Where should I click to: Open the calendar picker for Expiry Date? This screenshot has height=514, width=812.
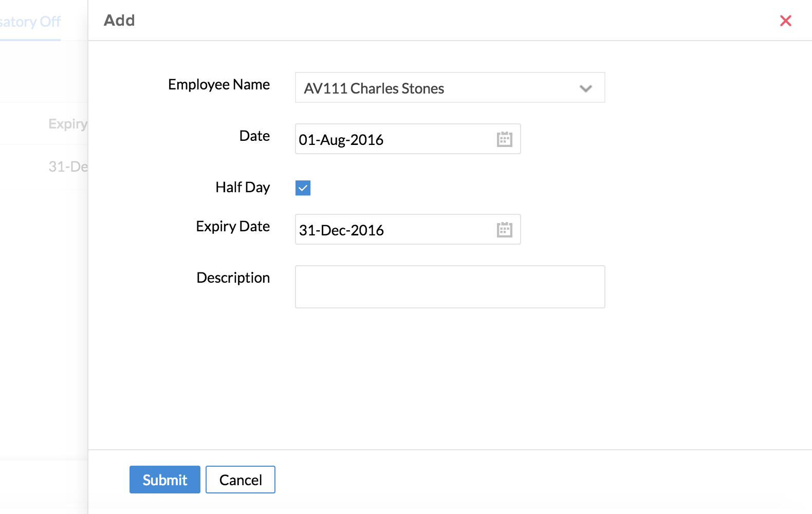[504, 230]
